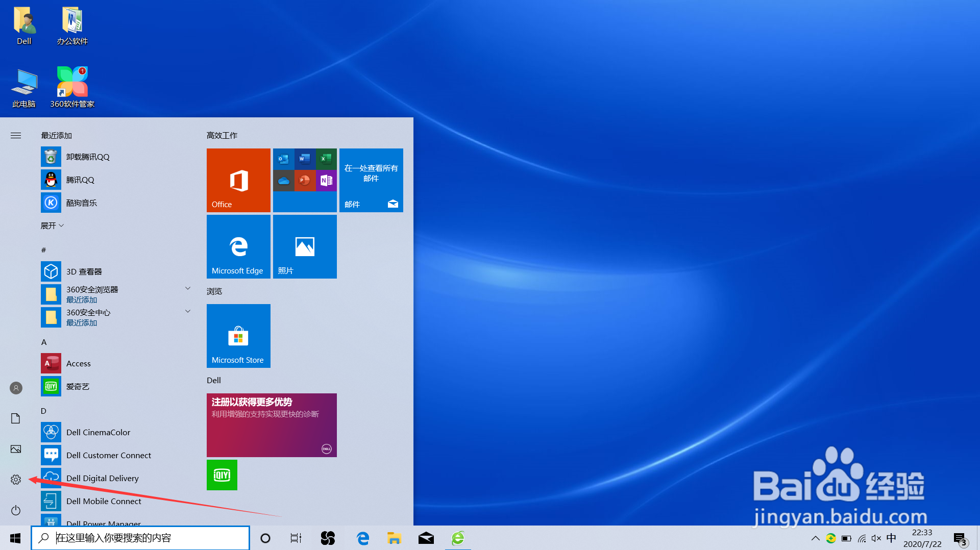The image size is (980, 550).
Task: Launch 腾讯QQ from the app list
Action: (x=117, y=180)
